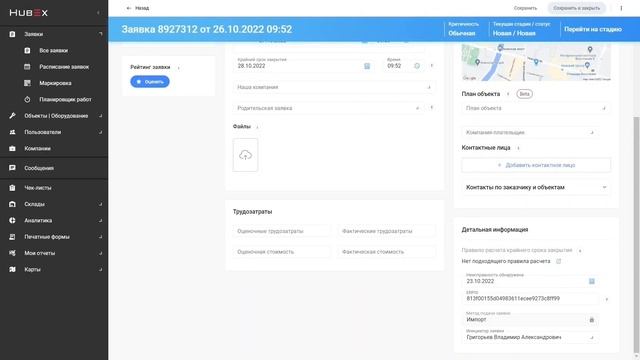Click the Карты map icon

point(12,269)
